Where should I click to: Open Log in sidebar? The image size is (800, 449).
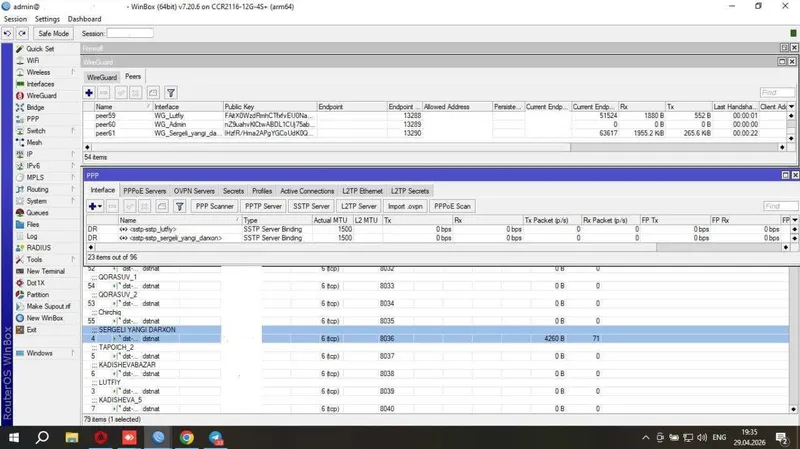32,236
